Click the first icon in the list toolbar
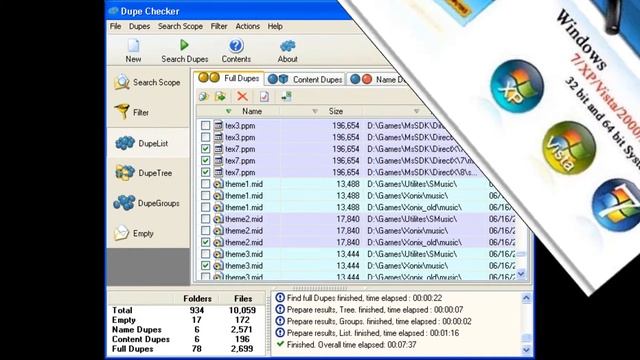This screenshot has height=360, width=640. tap(204, 96)
